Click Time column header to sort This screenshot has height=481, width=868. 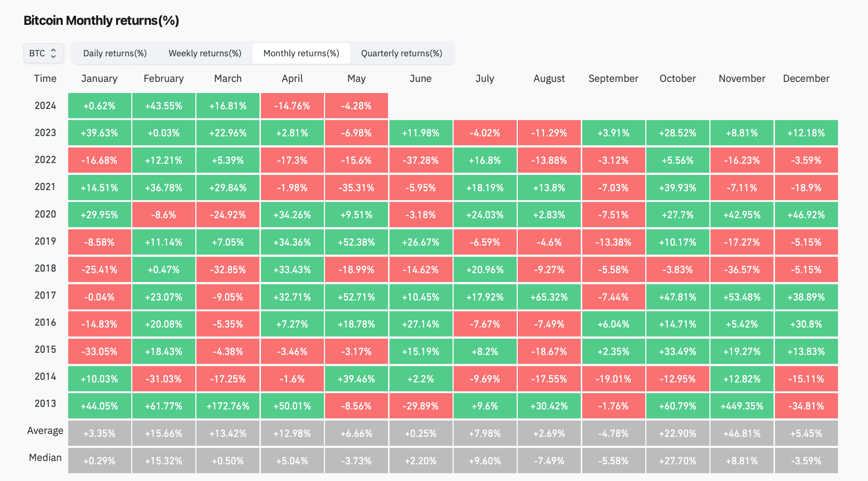pyautogui.click(x=45, y=77)
